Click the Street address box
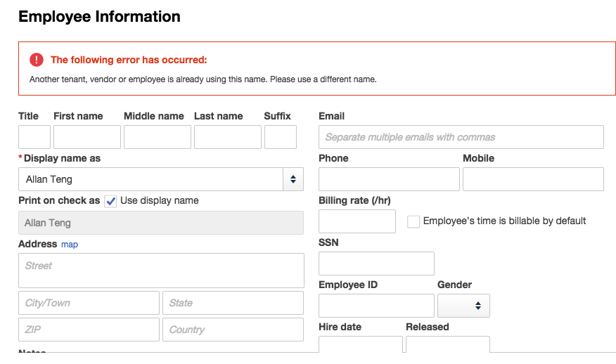Screen dimensions: 616x364 point(161,271)
